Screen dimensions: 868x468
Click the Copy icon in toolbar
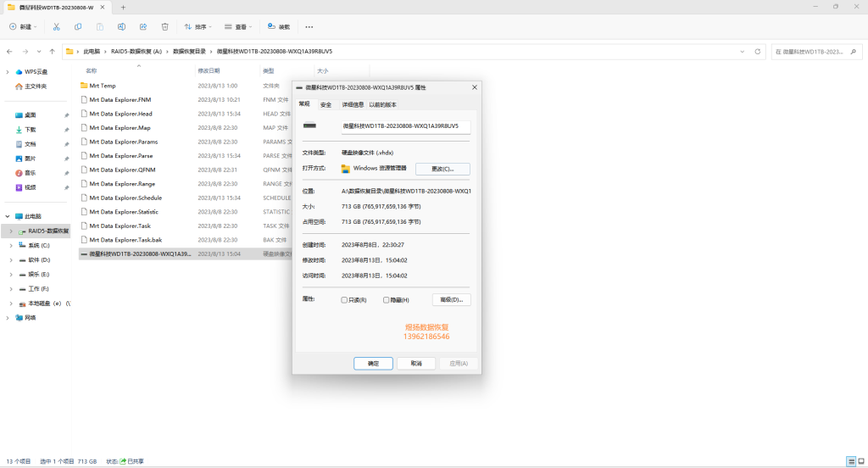78,26
